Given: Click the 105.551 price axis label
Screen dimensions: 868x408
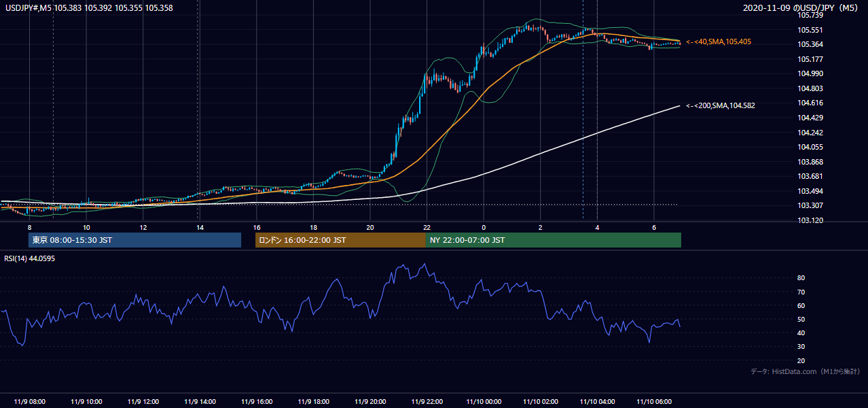Looking at the screenshot, I should (810, 30).
